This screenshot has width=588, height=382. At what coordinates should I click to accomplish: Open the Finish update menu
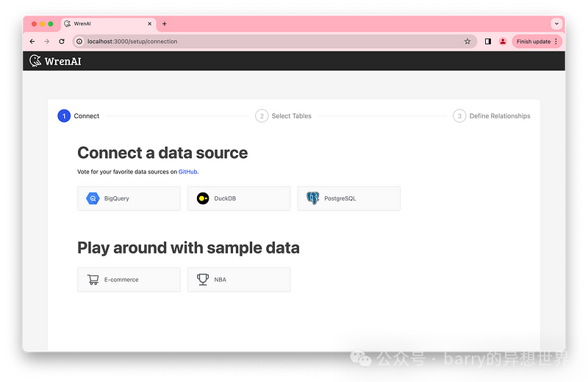point(537,42)
